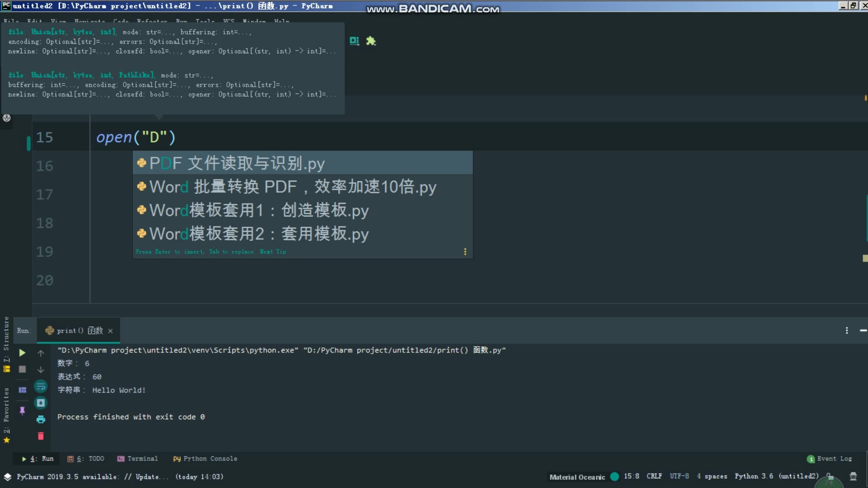Toggle pin tab in Run panel
868x488 pixels.
(22, 410)
